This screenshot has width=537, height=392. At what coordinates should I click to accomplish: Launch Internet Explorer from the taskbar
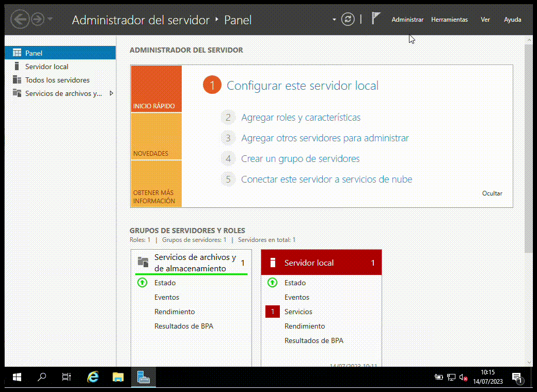click(x=93, y=377)
